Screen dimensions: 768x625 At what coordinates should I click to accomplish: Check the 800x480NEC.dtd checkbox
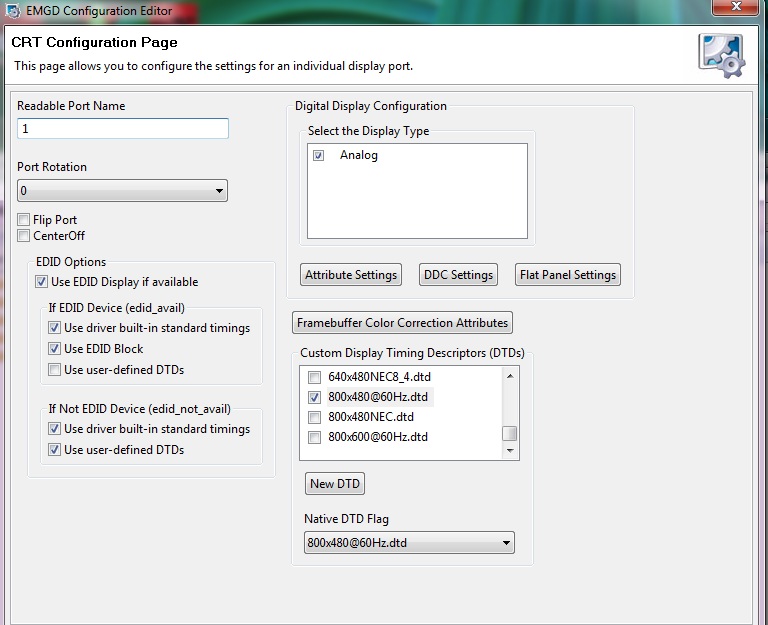pyautogui.click(x=314, y=417)
